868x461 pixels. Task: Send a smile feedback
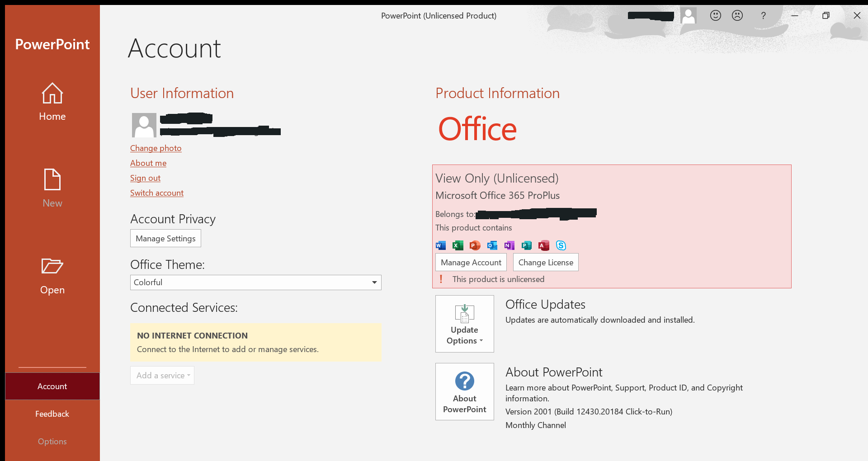pyautogui.click(x=715, y=15)
